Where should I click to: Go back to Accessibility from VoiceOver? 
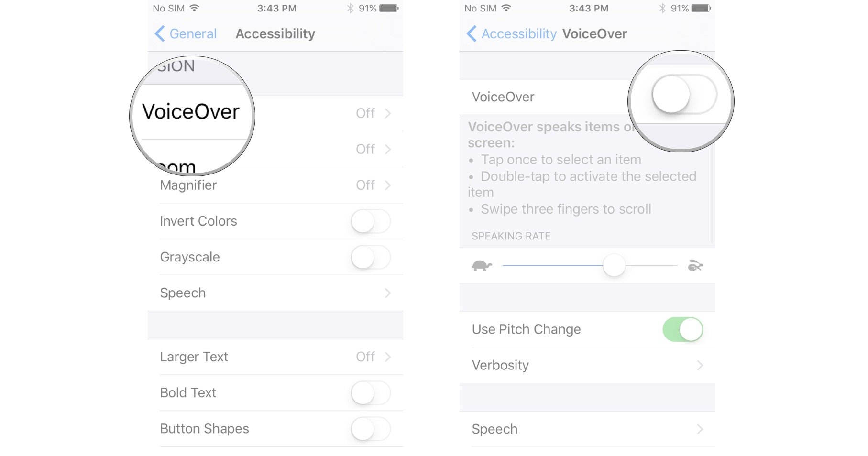pyautogui.click(x=511, y=33)
